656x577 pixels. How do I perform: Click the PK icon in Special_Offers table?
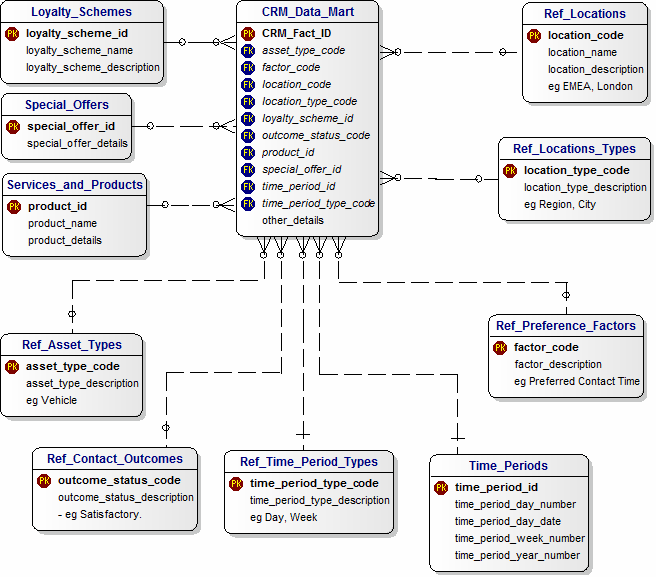(13, 126)
